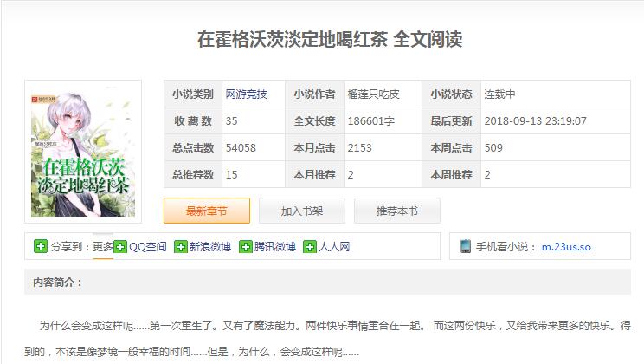Image resolution: width=644 pixels, height=364 pixels.
Task: Click the 内容简介 section header
Action: (57, 283)
